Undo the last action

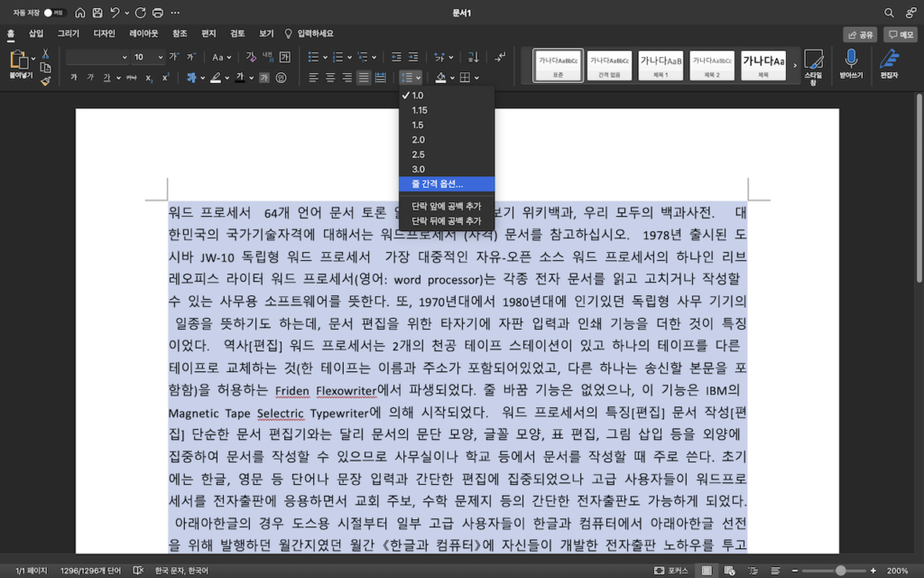[x=115, y=13]
